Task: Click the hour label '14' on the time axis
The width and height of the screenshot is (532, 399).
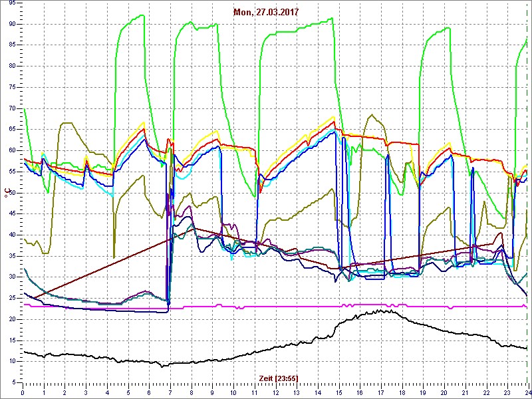Action: click(x=317, y=391)
